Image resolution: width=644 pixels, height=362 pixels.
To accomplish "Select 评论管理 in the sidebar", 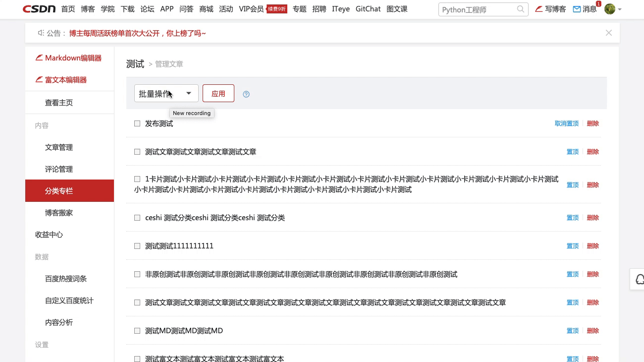I will click(59, 169).
